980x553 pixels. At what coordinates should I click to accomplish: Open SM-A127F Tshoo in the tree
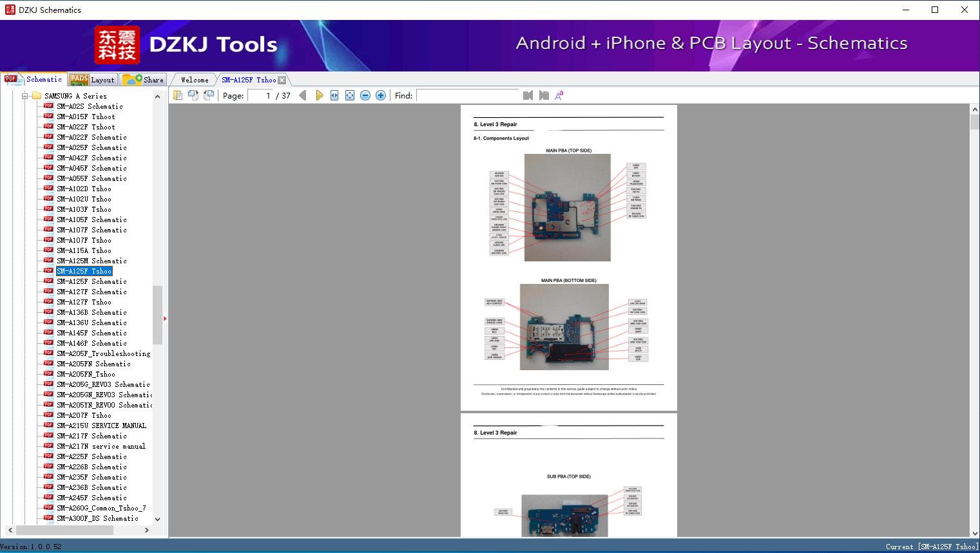click(x=84, y=302)
